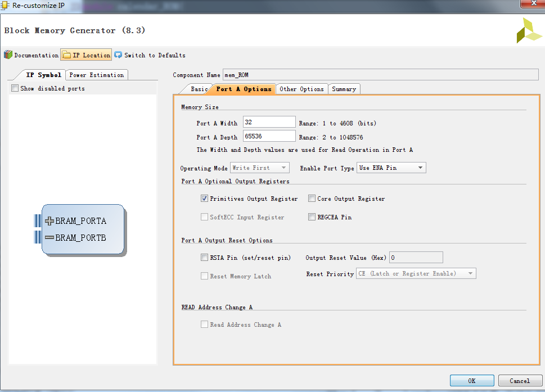Click the Documentation toolbar button label
This screenshot has width=545, height=392.
[37, 55]
